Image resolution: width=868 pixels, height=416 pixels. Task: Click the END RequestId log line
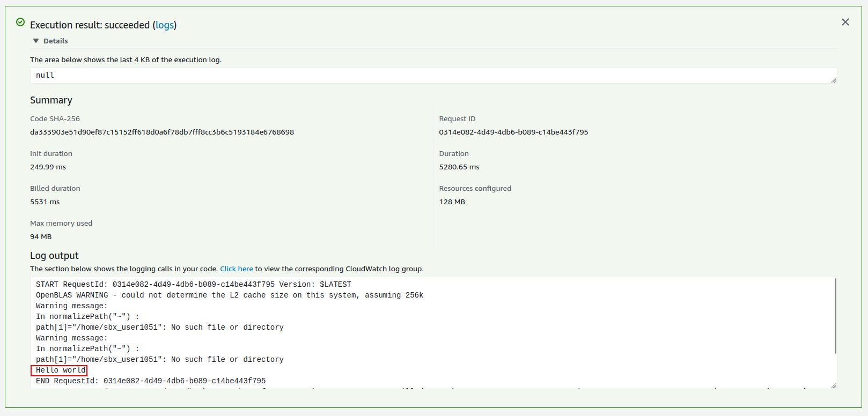[151, 381]
